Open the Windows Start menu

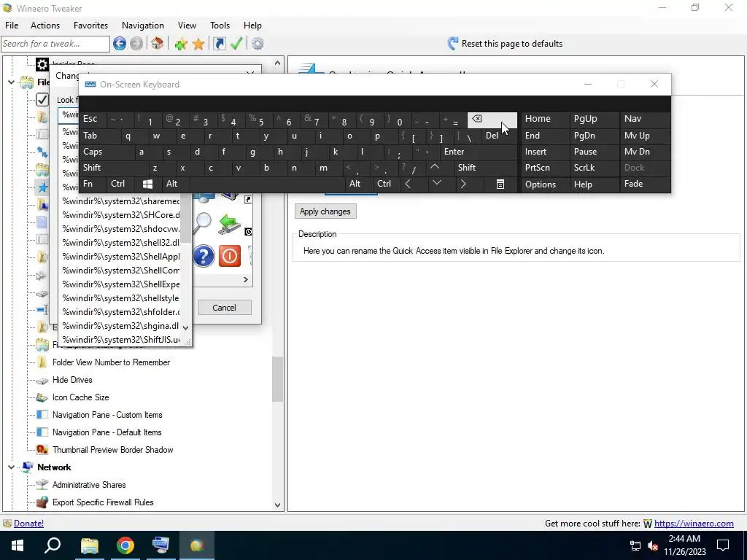(x=18, y=545)
